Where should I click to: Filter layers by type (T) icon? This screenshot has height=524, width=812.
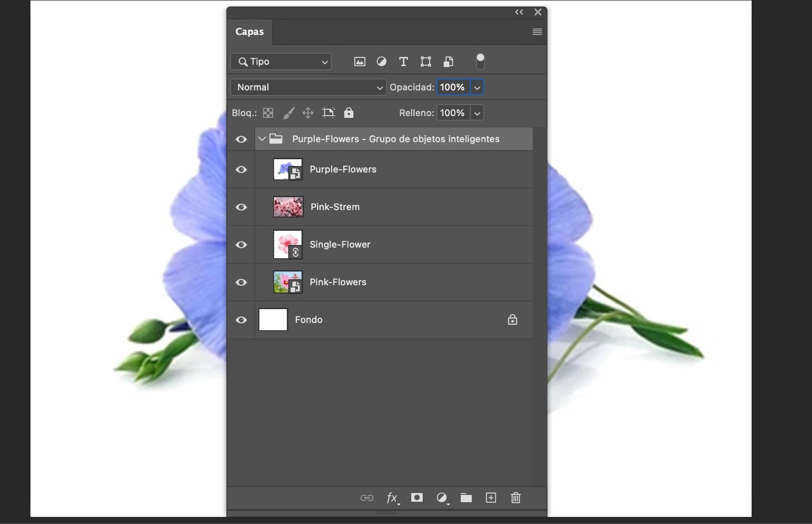(x=403, y=62)
